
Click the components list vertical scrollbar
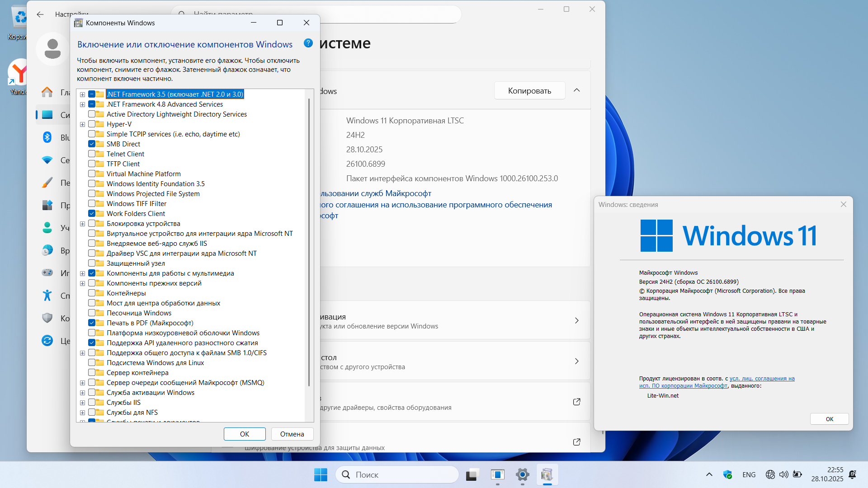[x=309, y=242]
